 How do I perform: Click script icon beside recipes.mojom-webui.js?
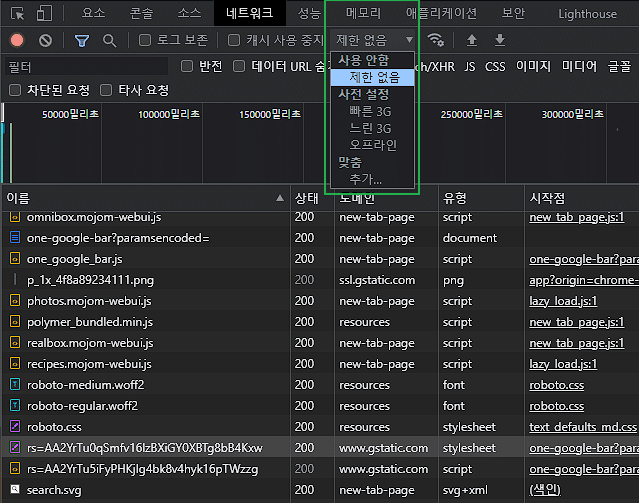[15, 364]
